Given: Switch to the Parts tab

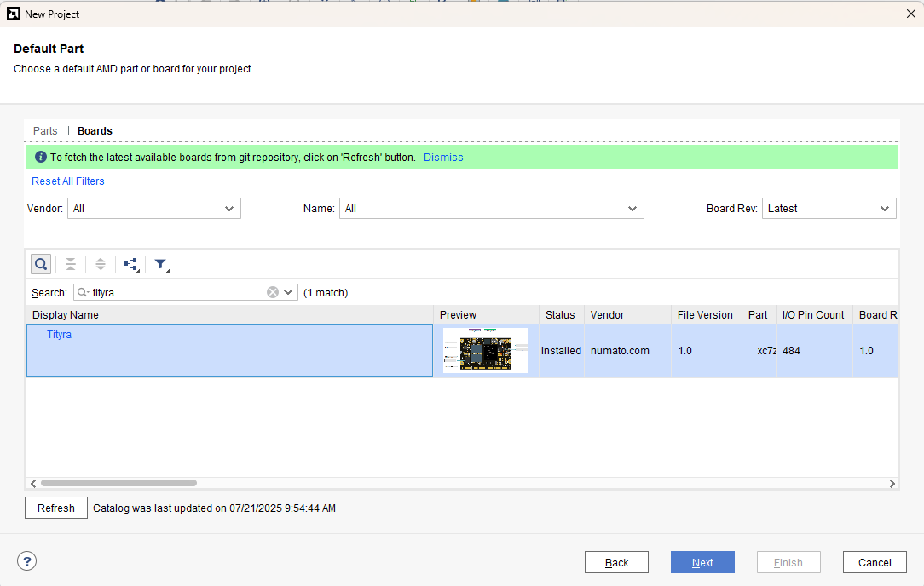Looking at the screenshot, I should pos(45,131).
